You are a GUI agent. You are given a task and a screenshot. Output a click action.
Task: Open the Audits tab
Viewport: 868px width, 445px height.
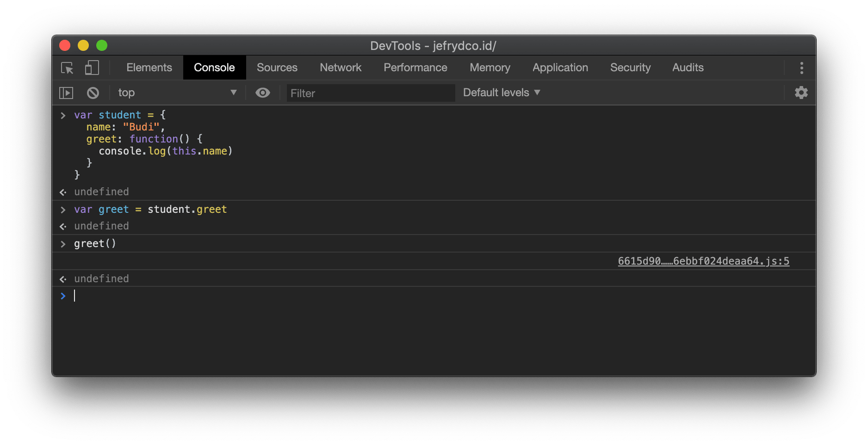(688, 68)
